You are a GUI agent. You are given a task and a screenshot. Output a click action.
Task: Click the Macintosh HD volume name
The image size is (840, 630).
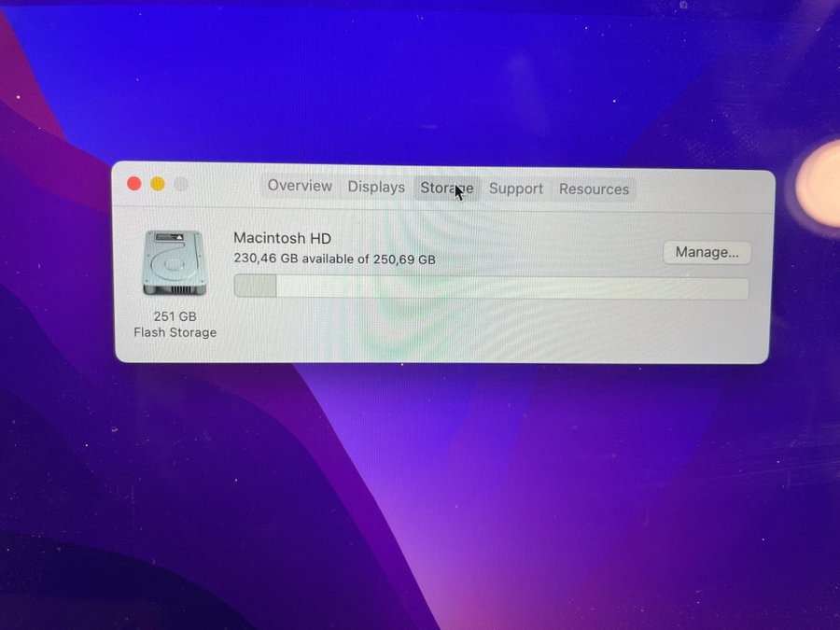(282, 238)
